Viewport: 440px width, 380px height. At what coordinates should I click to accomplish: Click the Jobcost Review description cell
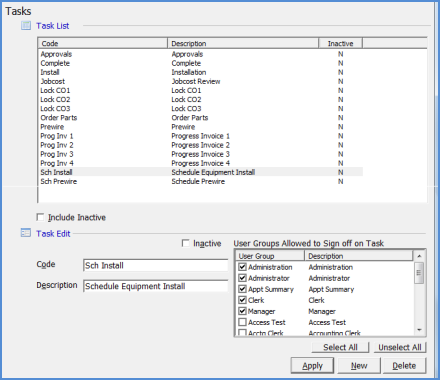196,81
